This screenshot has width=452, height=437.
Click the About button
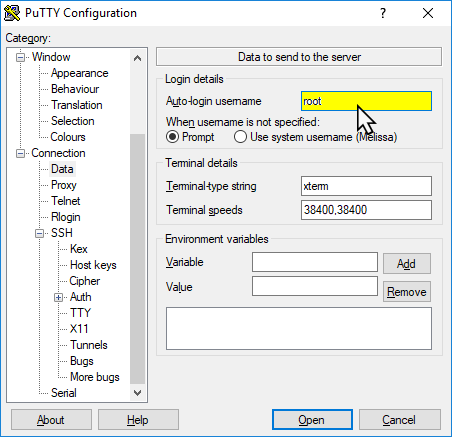coord(51,420)
